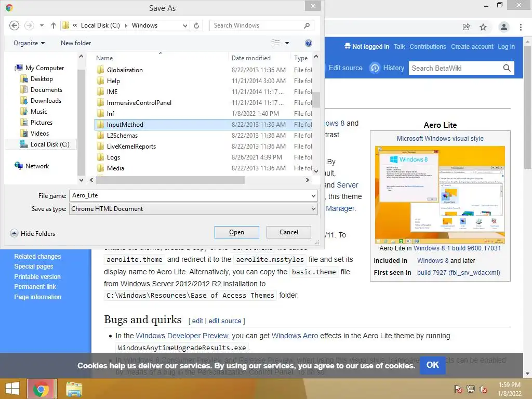Open Aero Lite infobox screenshot thumbnail
The image size is (532, 399).
pyautogui.click(x=440, y=195)
